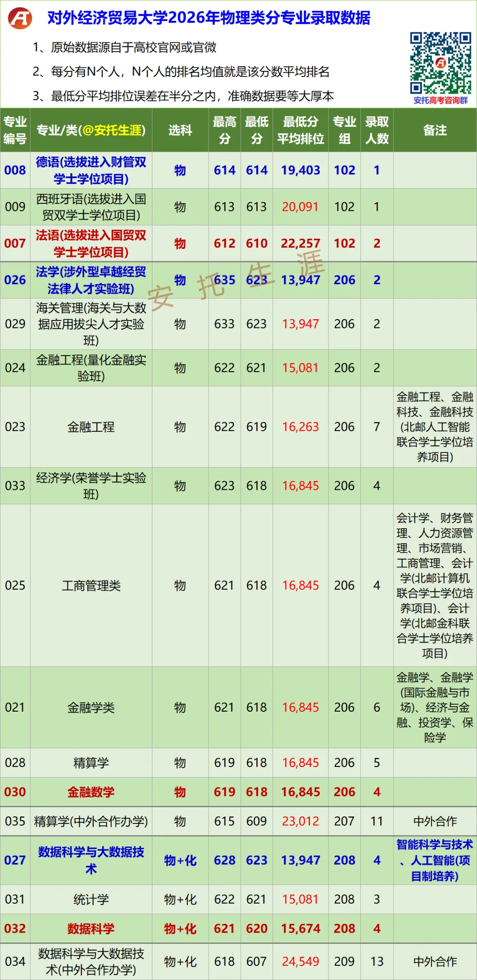Image resolution: width=477 pixels, height=980 pixels.
Task: Select major code 033
Action: (15, 486)
